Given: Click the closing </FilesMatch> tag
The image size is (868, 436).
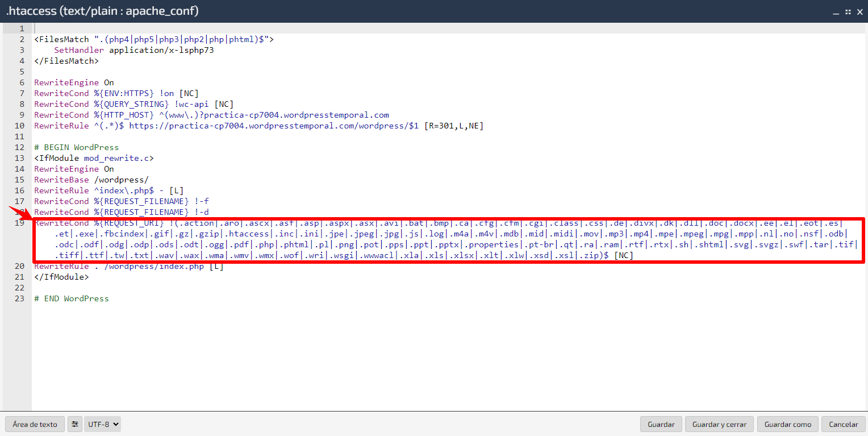Looking at the screenshot, I should 66,61.
